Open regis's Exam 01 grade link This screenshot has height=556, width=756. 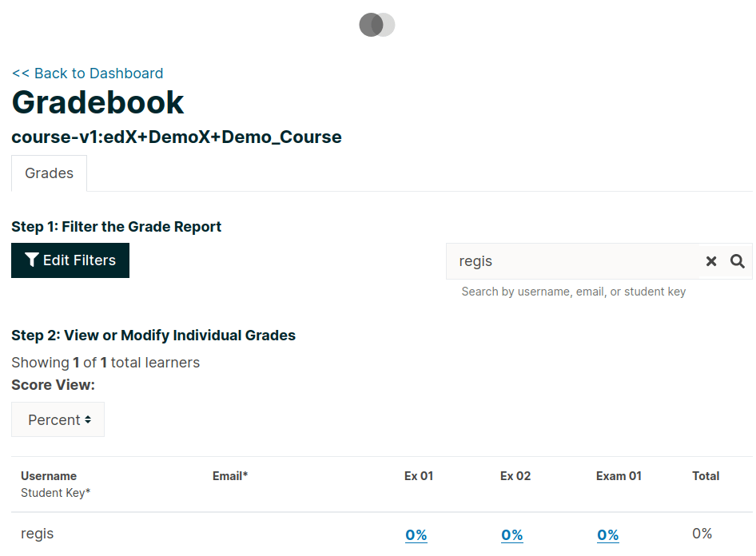point(607,534)
